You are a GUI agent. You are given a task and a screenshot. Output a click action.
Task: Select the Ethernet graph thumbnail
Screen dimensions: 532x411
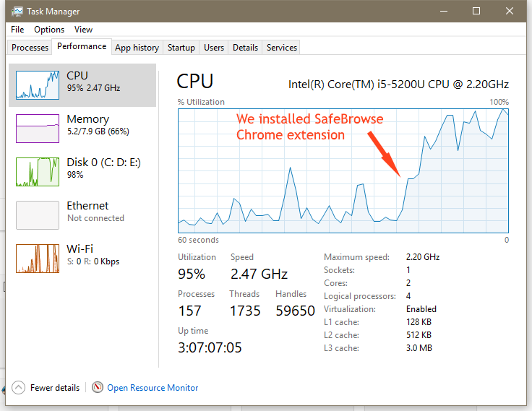point(38,215)
